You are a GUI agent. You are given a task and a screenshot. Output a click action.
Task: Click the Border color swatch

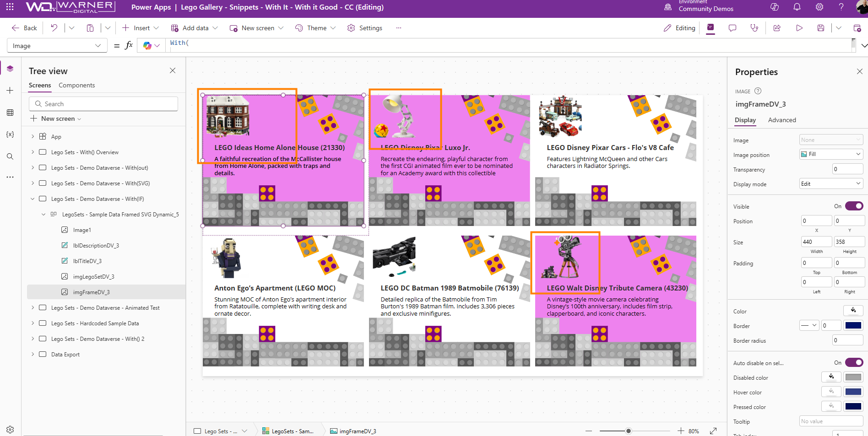coord(853,326)
